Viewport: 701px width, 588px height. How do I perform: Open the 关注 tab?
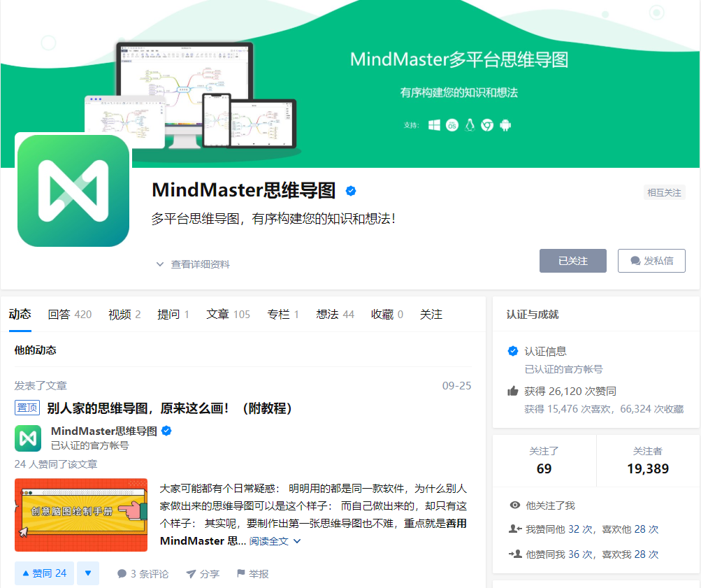click(431, 315)
